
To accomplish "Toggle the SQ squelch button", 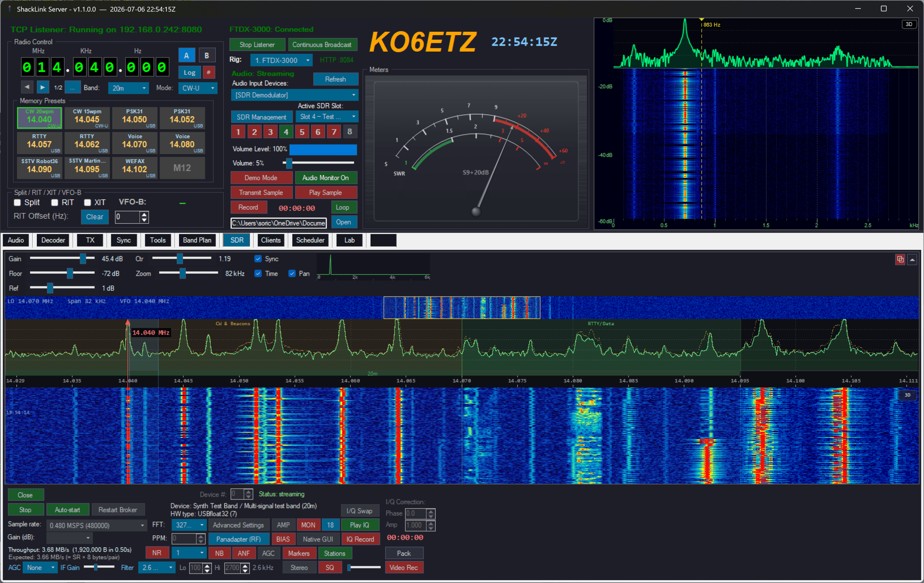I will [x=330, y=567].
